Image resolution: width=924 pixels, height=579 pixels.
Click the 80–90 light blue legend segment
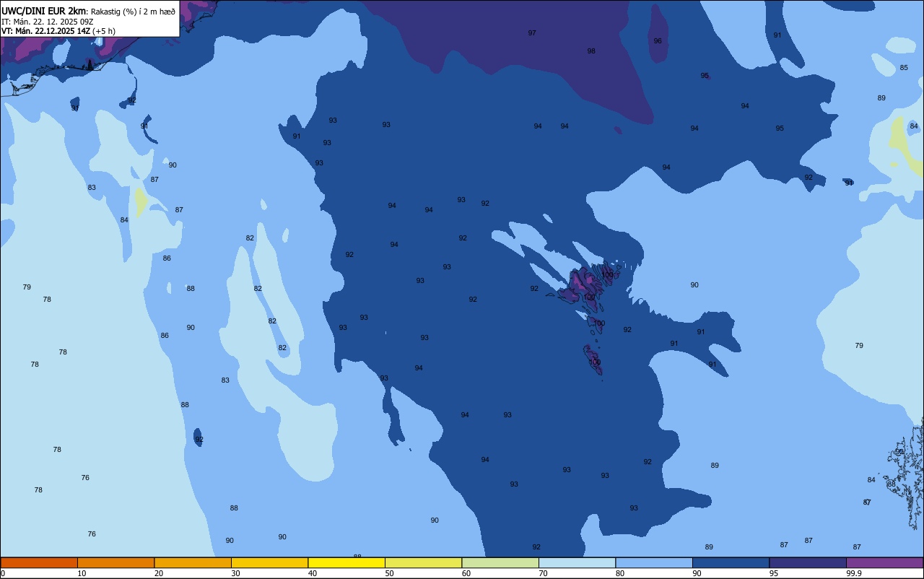coord(654,562)
